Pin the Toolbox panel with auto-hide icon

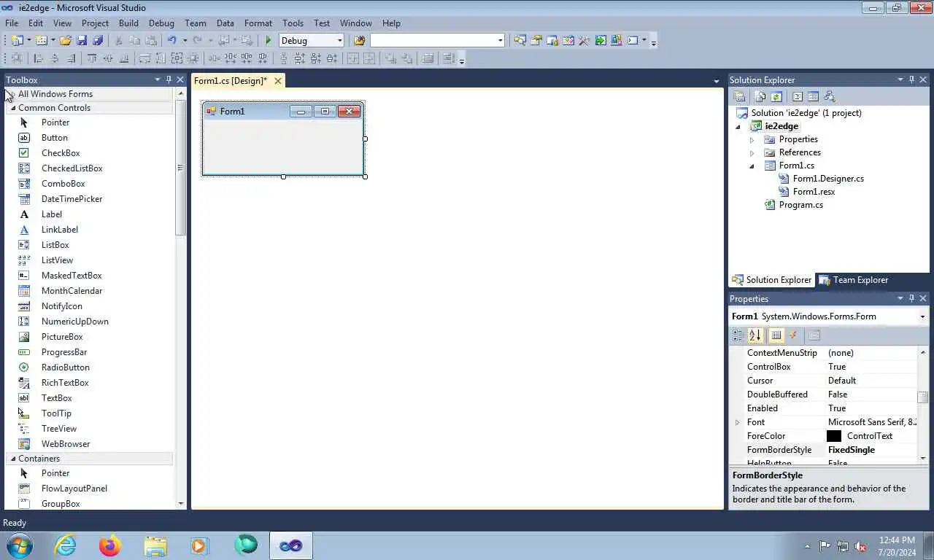click(x=169, y=79)
